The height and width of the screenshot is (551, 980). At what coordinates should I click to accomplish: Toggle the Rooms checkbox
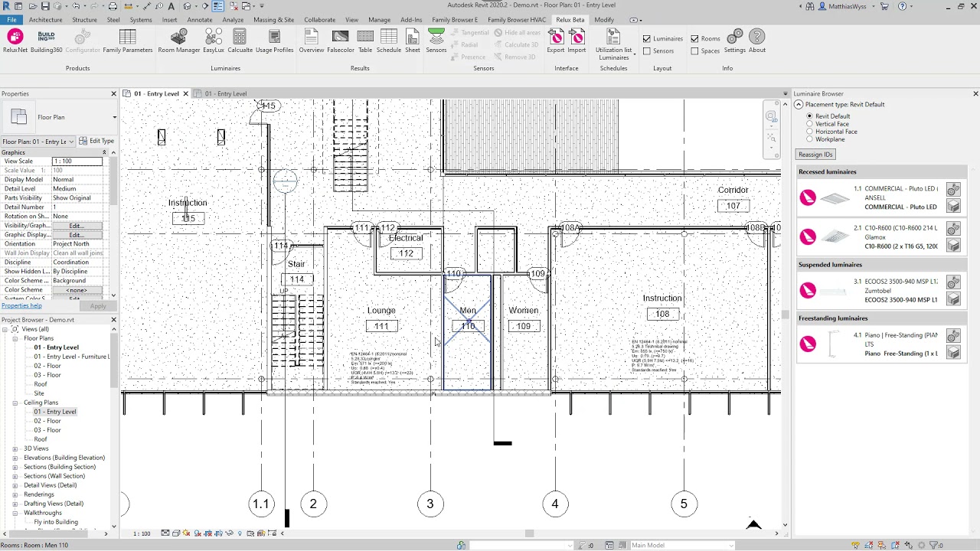[x=694, y=38]
